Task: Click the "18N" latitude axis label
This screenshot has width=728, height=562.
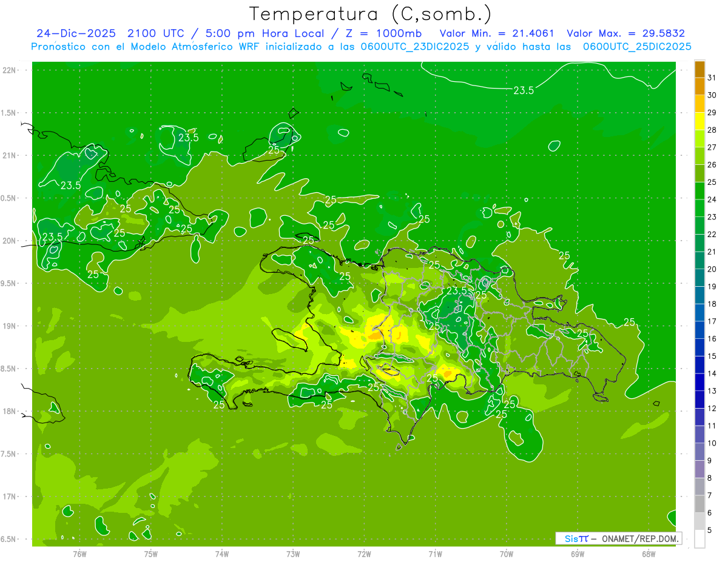Action: coord(10,411)
